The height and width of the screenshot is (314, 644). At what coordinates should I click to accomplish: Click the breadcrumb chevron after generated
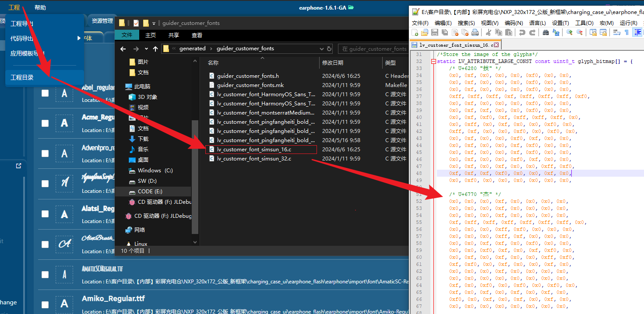(x=211, y=49)
